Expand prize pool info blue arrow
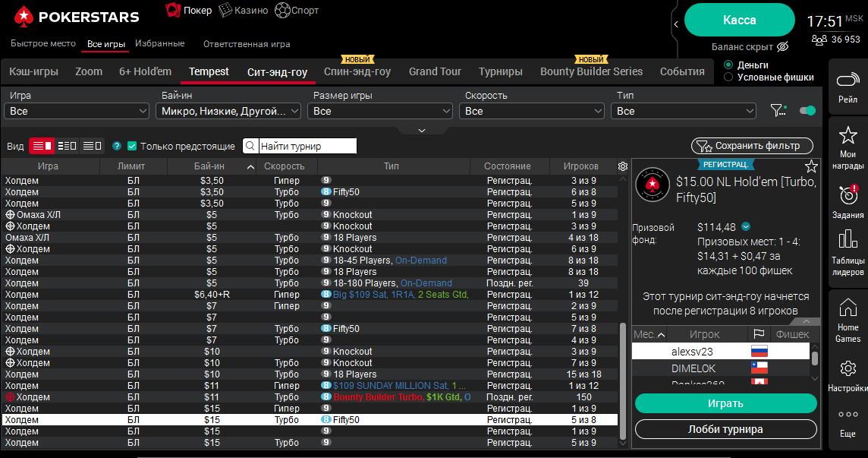 pyautogui.click(x=746, y=226)
